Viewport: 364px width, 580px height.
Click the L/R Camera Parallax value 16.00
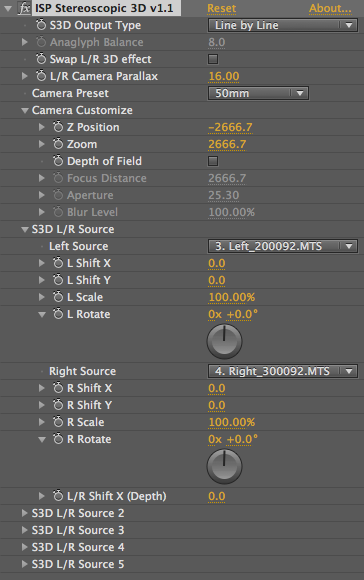tap(224, 76)
